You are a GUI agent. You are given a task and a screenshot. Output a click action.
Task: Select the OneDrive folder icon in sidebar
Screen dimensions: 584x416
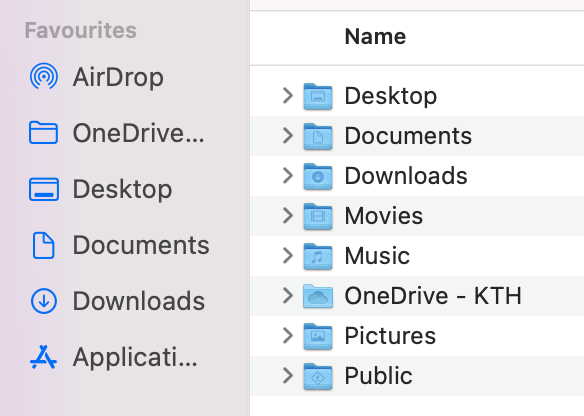(x=43, y=133)
